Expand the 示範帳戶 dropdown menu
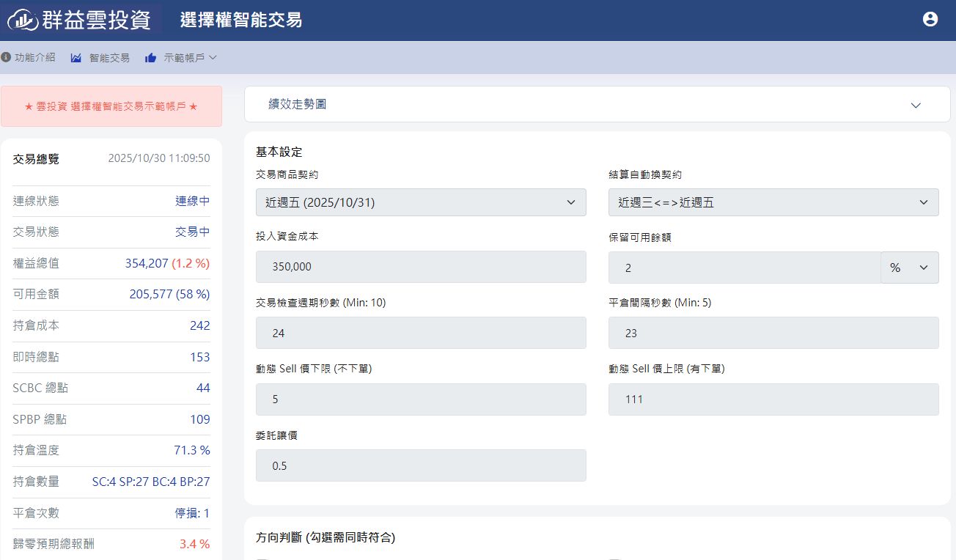 pyautogui.click(x=191, y=58)
